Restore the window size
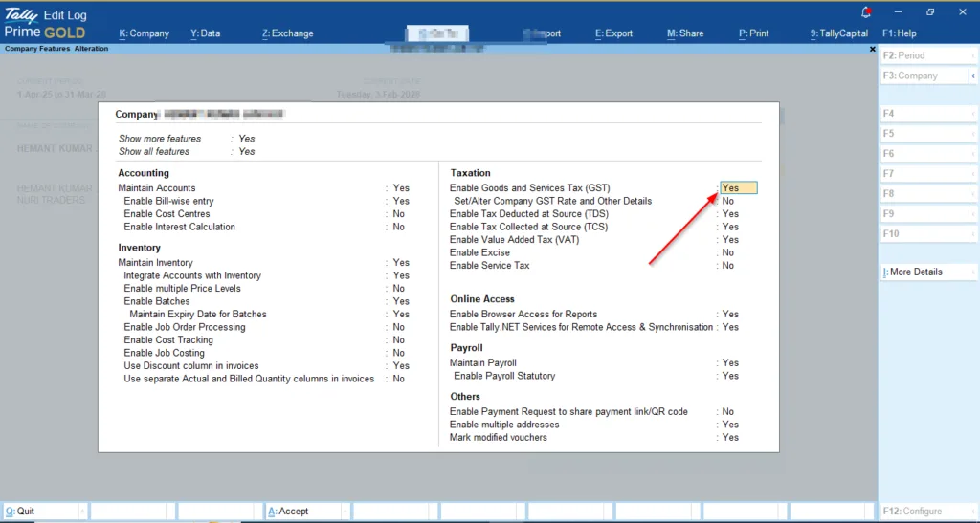Image resolution: width=980 pixels, height=523 pixels. (x=930, y=12)
